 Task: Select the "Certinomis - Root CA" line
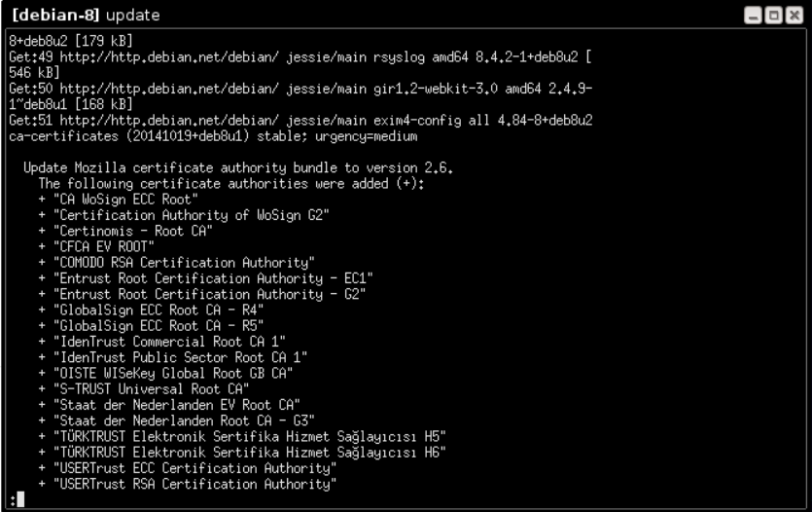pyautogui.click(x=132, y=231)
